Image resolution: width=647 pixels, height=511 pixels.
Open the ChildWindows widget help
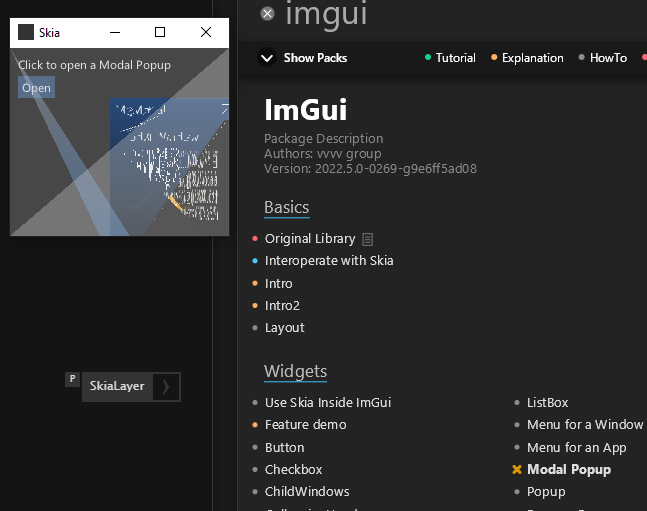click(307, 492)
